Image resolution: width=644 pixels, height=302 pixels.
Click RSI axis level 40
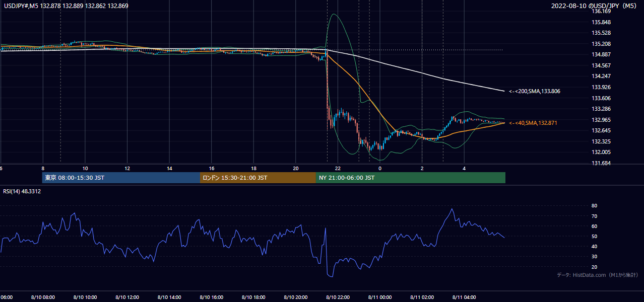pyautogui.click(x=595, y=246)
